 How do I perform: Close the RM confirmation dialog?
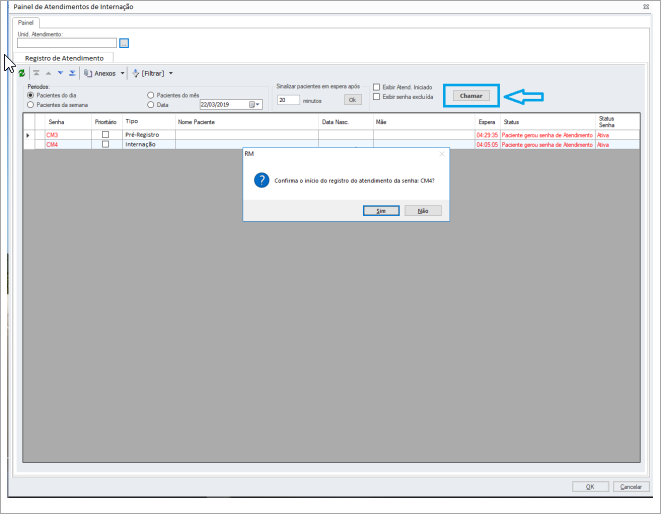click(442, 154)
